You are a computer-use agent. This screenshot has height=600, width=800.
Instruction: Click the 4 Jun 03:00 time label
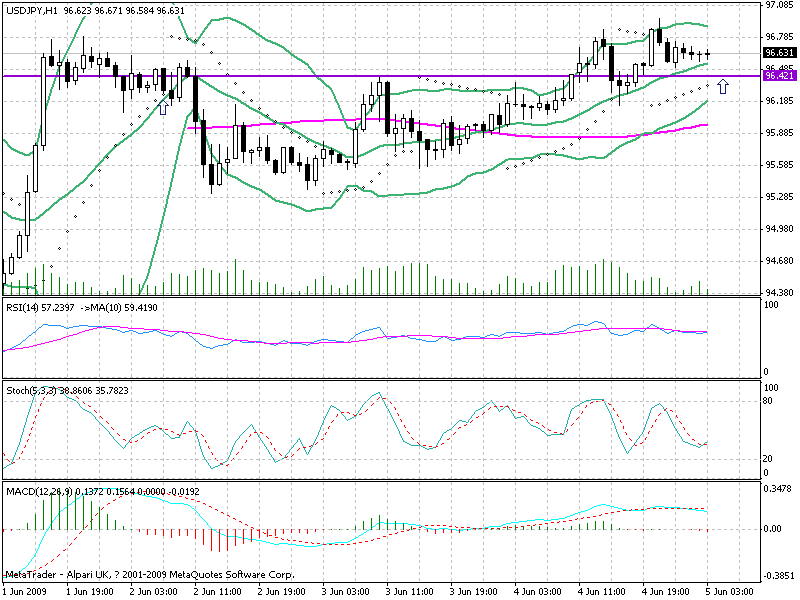coord(538,592)
